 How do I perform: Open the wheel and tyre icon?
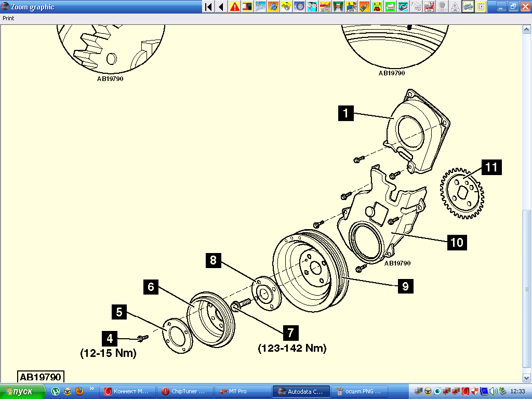[x=299, y=6]
